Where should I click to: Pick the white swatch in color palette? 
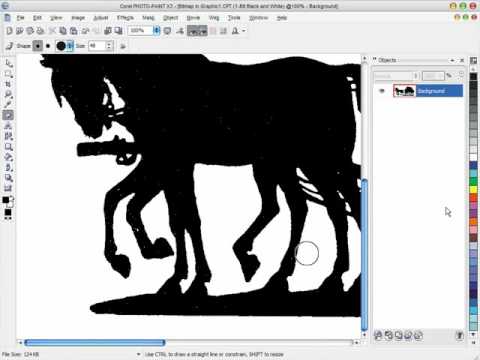(x=473, y=157)
